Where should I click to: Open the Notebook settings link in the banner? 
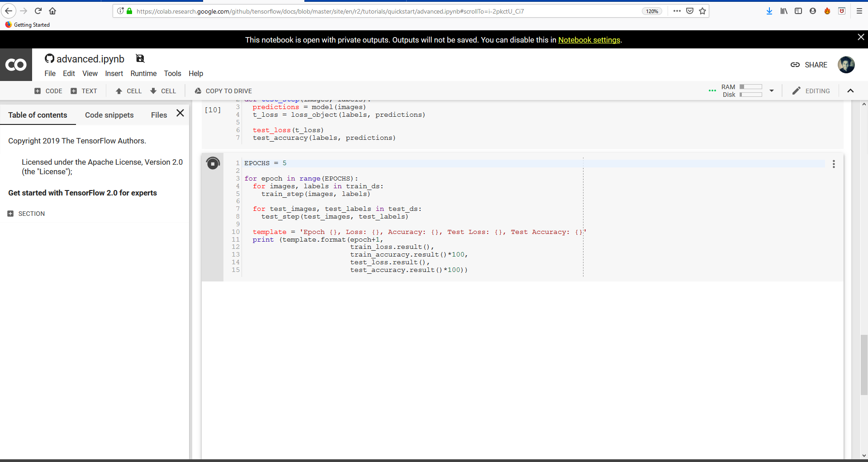click(588, 40)
